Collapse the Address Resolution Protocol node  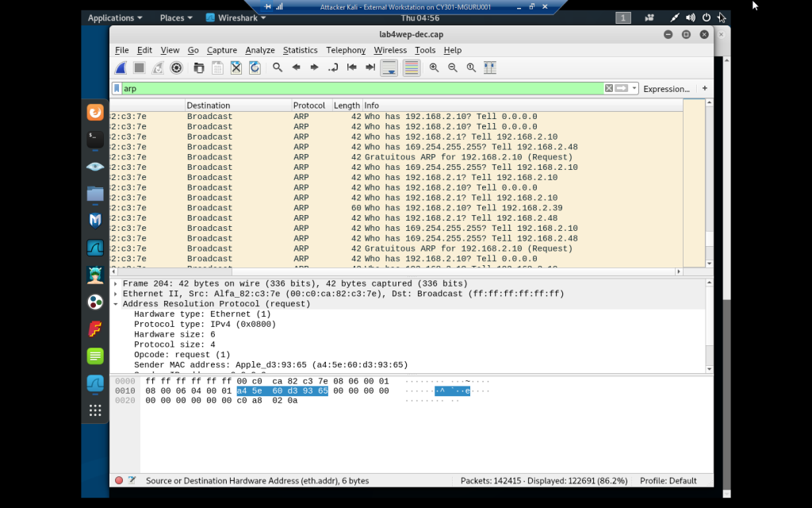[x=116, y=304]
